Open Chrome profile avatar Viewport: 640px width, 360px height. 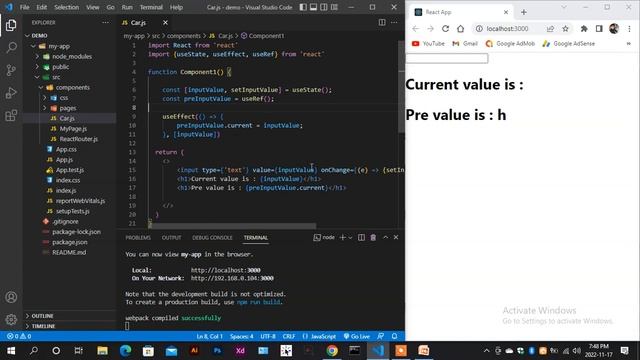coord(614,29)
